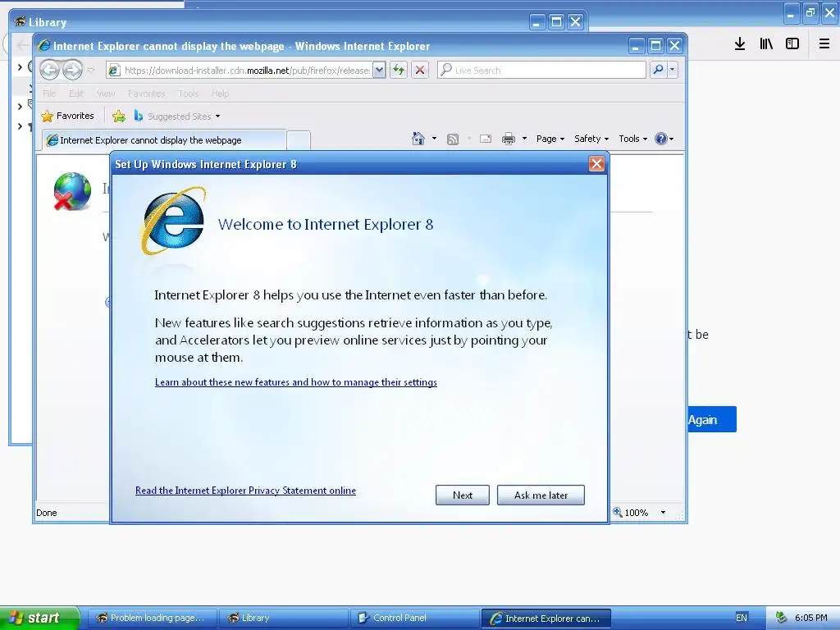
Task: Click the Done status bar text
Action: pos(47,513)
